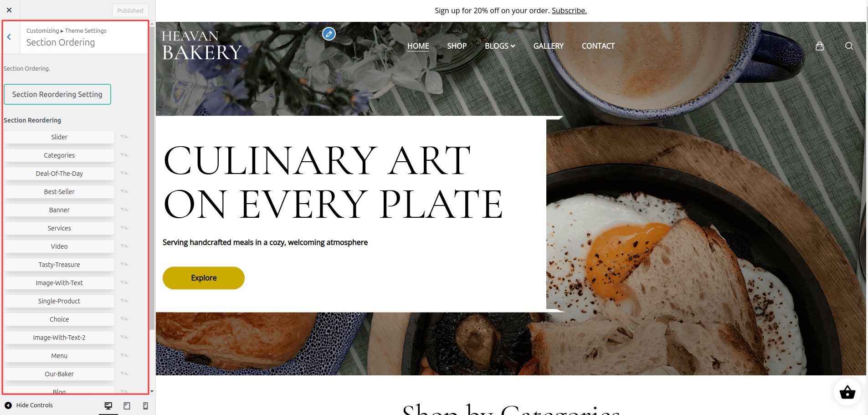The image size is (868, 415).
Task: Toggle Hide Controls at panel bottom
Action: coord(29,405)
